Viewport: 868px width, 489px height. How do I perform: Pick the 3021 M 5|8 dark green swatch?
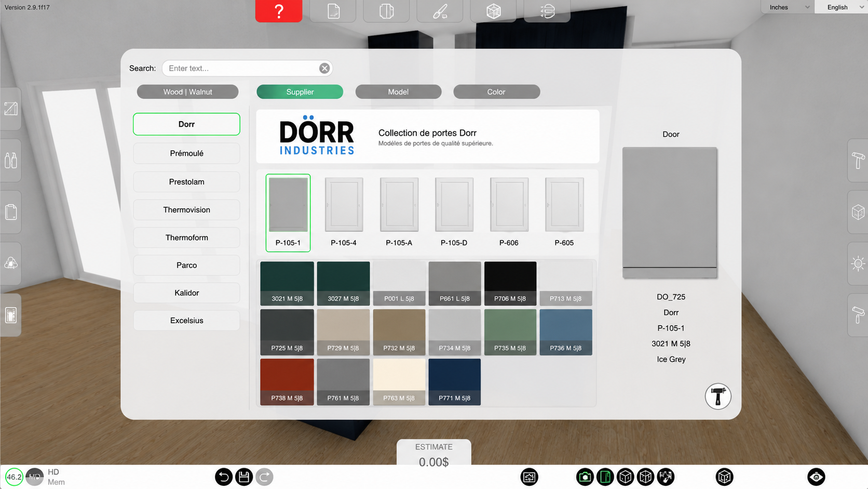click(x=287, y=283)
